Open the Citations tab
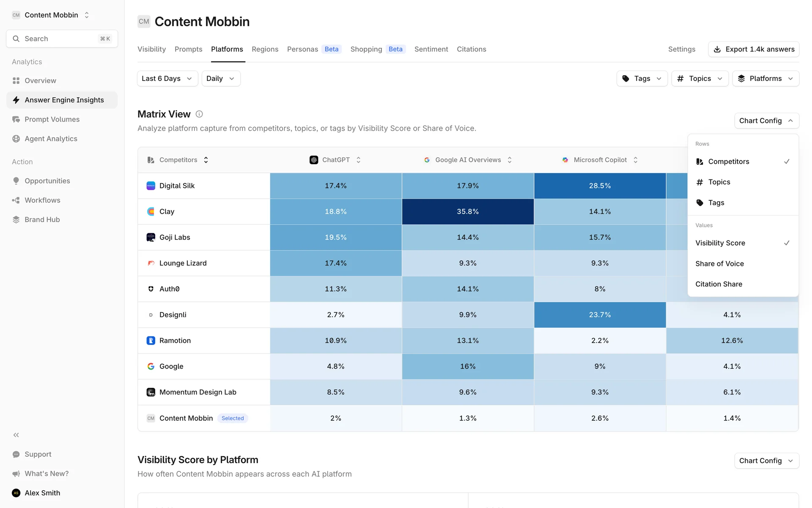812x508 pixels. point(471,49)
